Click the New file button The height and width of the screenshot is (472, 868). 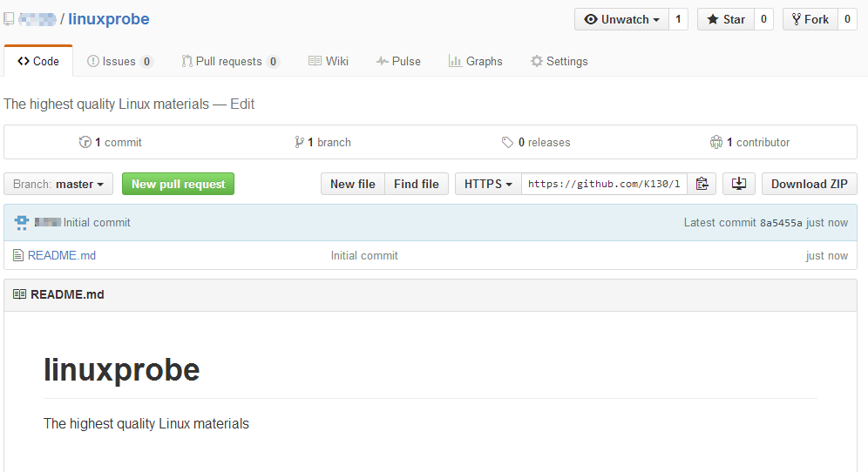353,184
